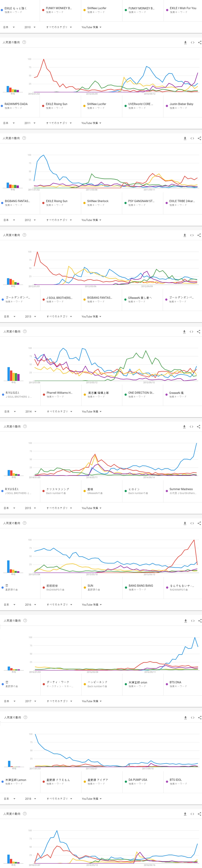Open すべてのカテゴリ dropdown beside 2012
Screen dimensions: 202x868
click(x=59, y=220)
